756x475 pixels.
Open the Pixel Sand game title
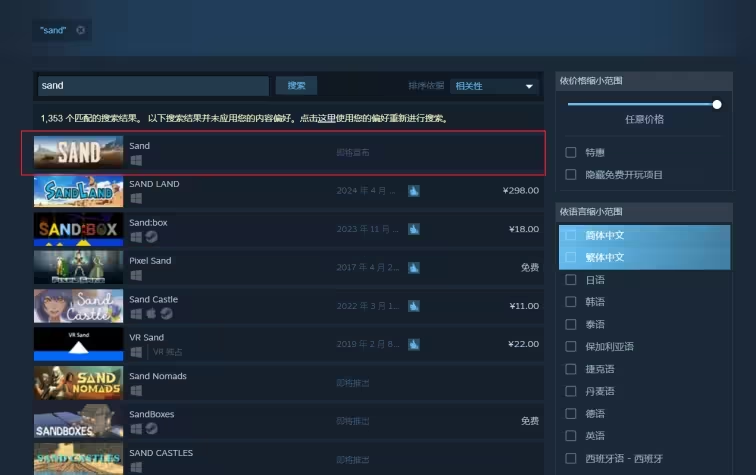pos(150,260)
